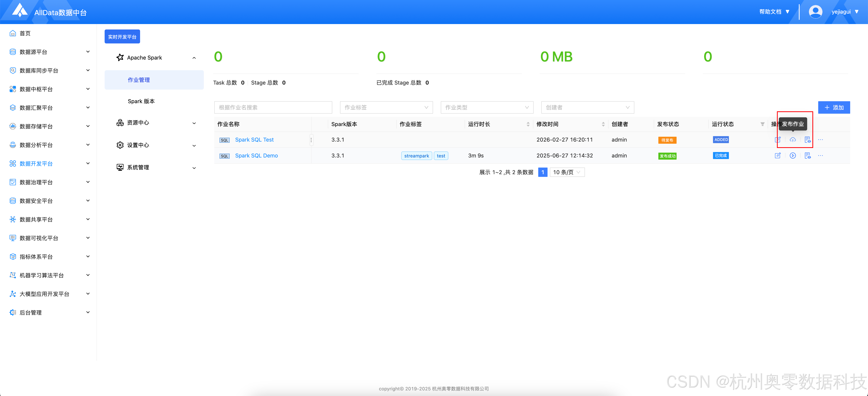The width and height of the screenshot is (868, 396).
Task: Click the 运行状态 column filter icon
Action: click(x=763, y=124)
